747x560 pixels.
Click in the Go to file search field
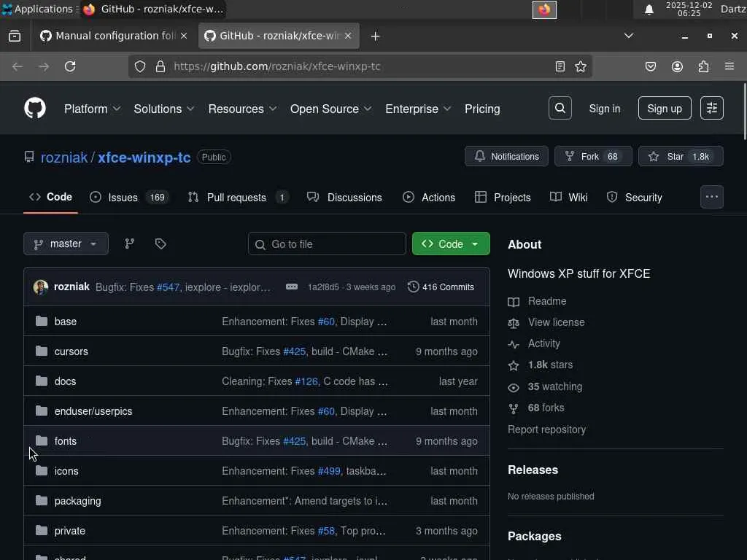pos(327,244)
